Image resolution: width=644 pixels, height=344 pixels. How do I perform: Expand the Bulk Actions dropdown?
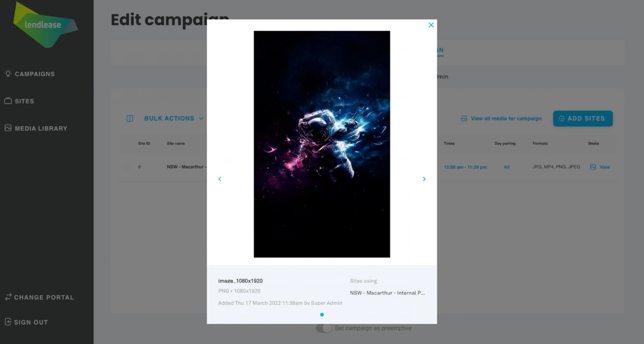tap(174, 118)
